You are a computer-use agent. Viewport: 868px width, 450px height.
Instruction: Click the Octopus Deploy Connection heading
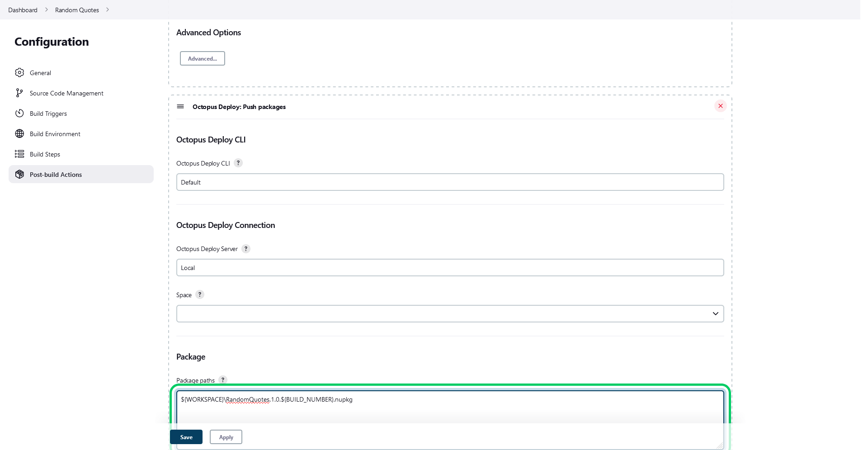pos(226,225)
